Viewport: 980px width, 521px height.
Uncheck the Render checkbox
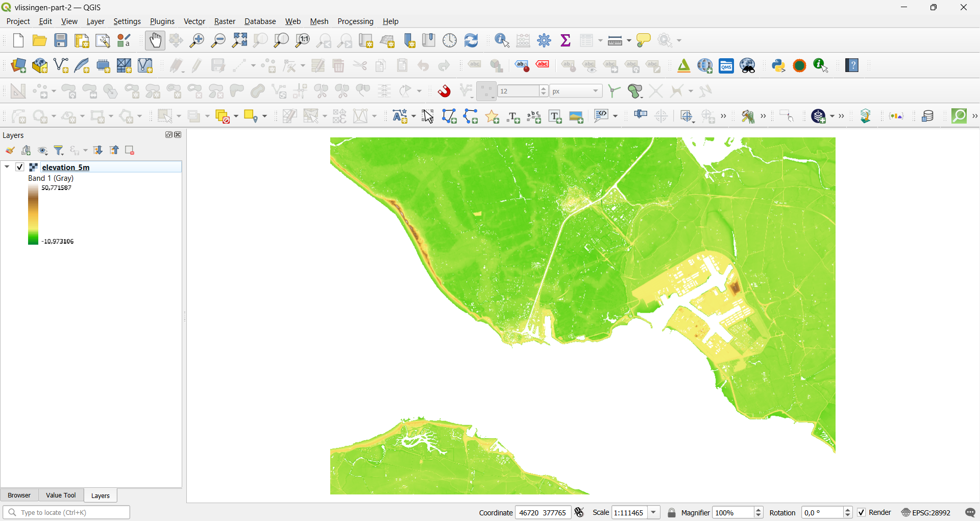pyautogui.click(x=862, y=512)
